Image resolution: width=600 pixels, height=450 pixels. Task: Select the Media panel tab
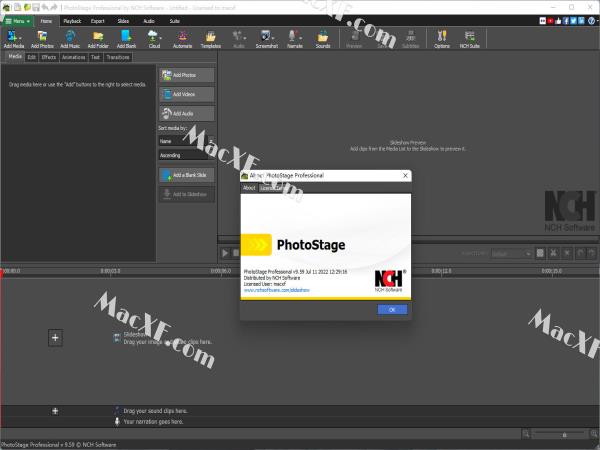click(x=15, y=56)
